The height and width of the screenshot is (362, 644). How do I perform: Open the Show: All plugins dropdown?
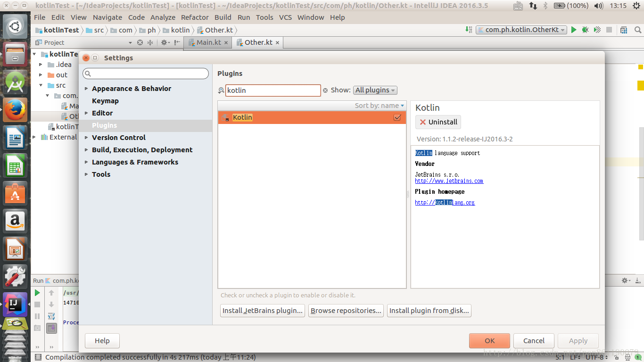(375, 90)
